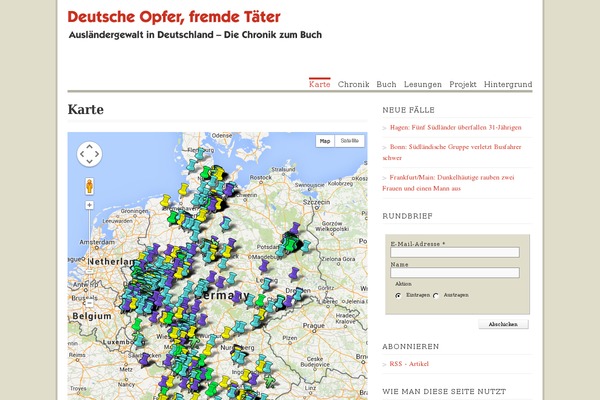
Task: Click the map pan navigation control
Action: (89, 154)
